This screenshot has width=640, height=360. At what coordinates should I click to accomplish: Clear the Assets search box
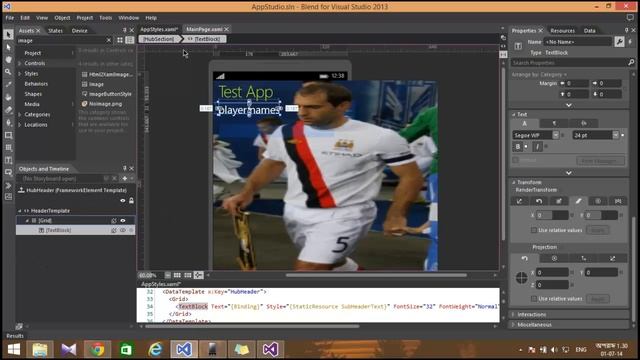109,40
